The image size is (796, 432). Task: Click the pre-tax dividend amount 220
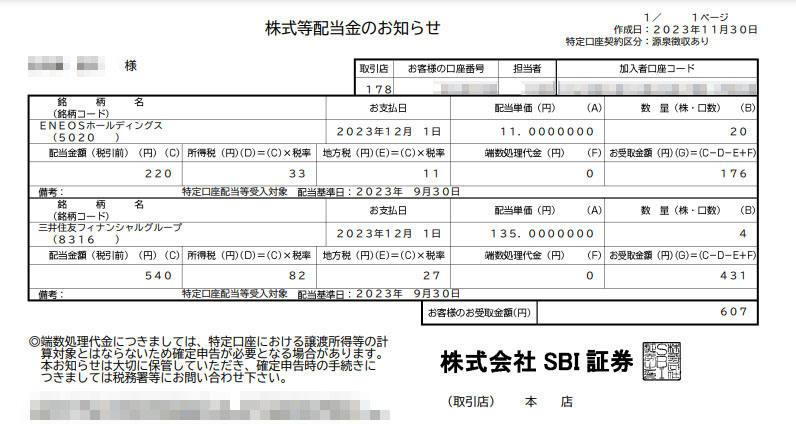(x=159, y=173)
